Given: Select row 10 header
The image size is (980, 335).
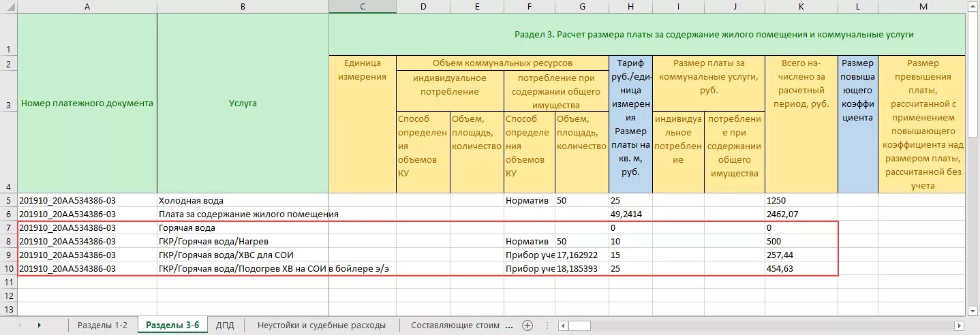Looking at the screenshot, I should pos(8,268).
